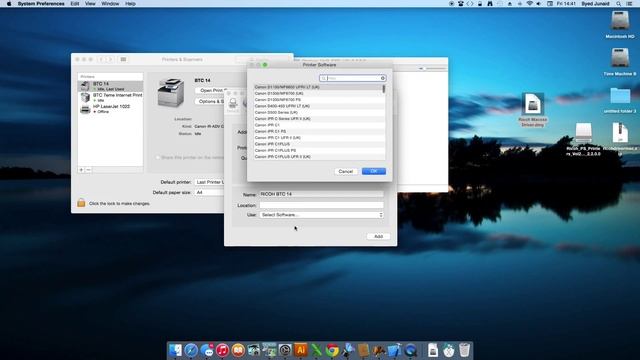Select Canon D1300/MF6700 PS driver
The image size is (640, 360).
[318, 100]
